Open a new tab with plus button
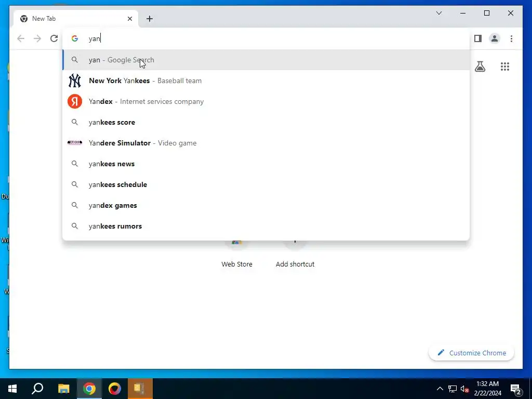 (150, 19)
